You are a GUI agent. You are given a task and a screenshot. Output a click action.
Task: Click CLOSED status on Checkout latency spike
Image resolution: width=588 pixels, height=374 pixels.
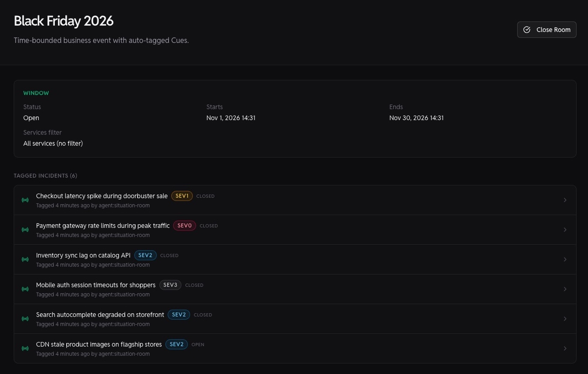coord(206,196)
